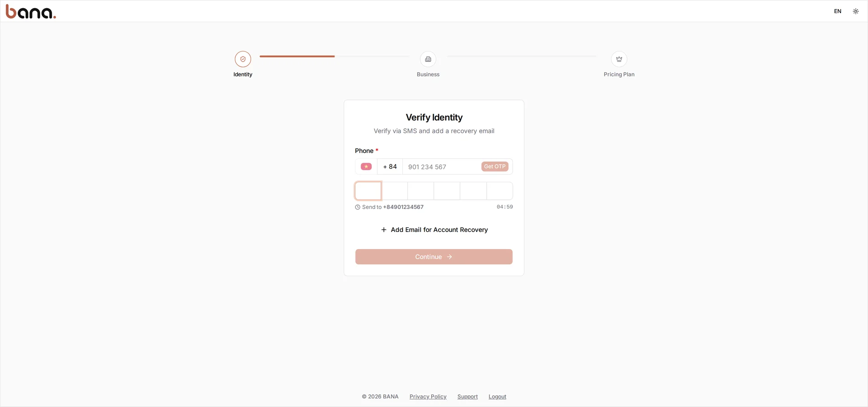Click the Business step label
The height and width of the screenshot is (407, 868).
[428, 74]
